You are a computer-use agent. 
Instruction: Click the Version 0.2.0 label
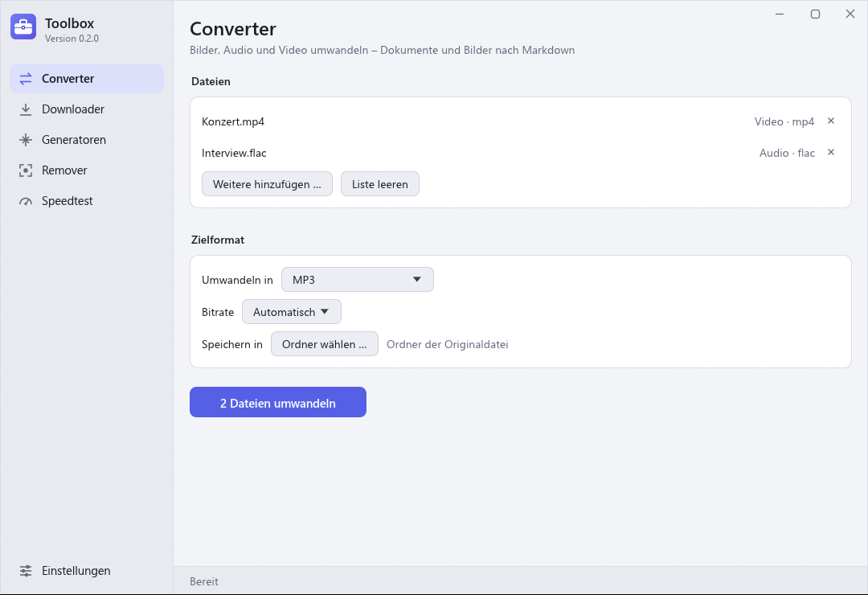[x=72, y=39]
